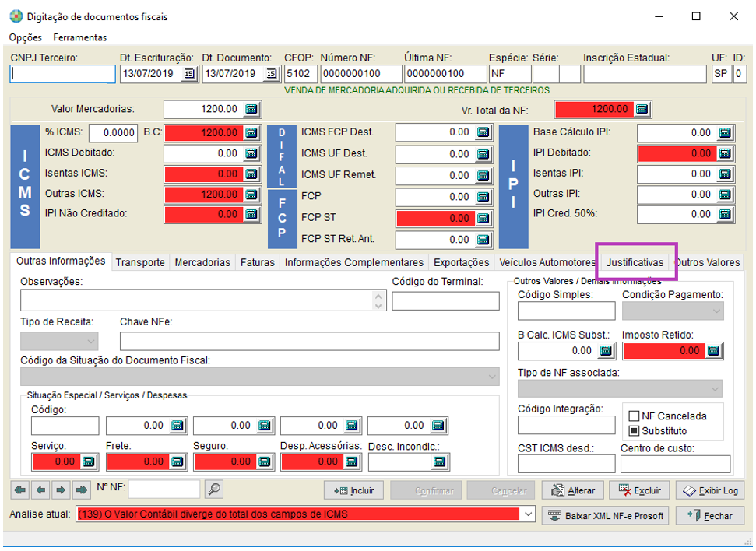Open calculator for Serviço value
Image resolution: width=756 pixels, height=551 pixels.
[x=89, y=462]
